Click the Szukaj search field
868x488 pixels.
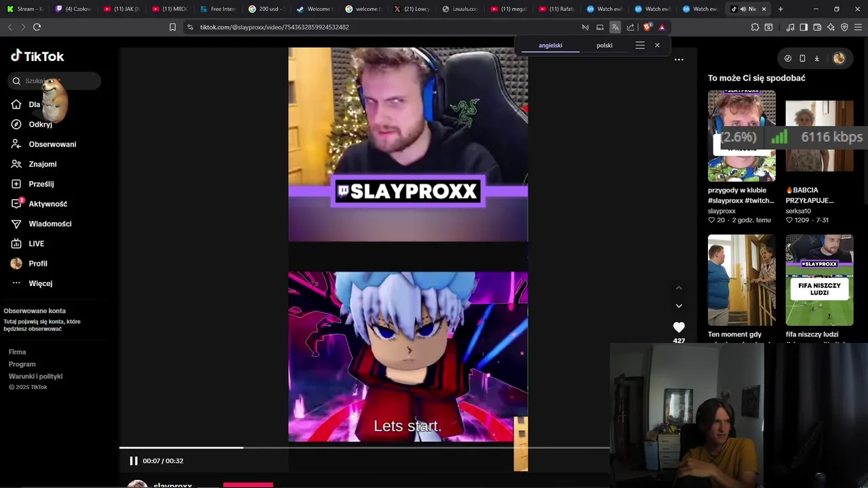(x=55, y=81)
